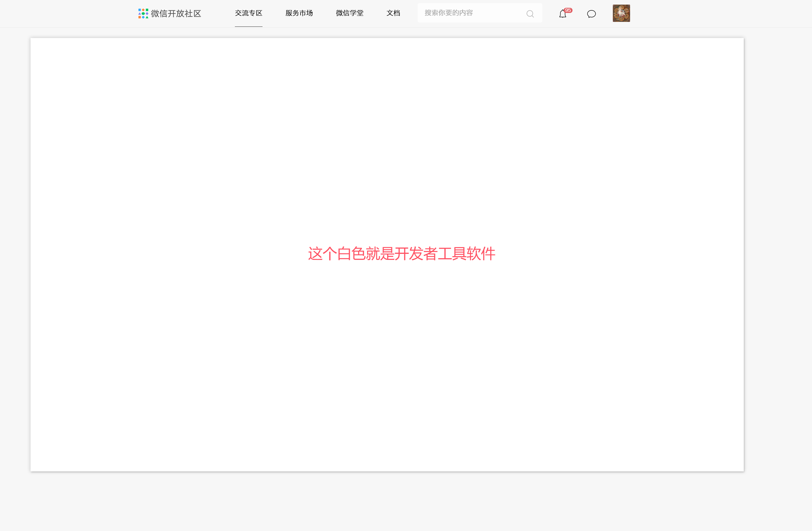This screenshot has width=812, height=531.
Task: Click the red text 这个白色就是开发者工具软件
Action: click(402, 254)
